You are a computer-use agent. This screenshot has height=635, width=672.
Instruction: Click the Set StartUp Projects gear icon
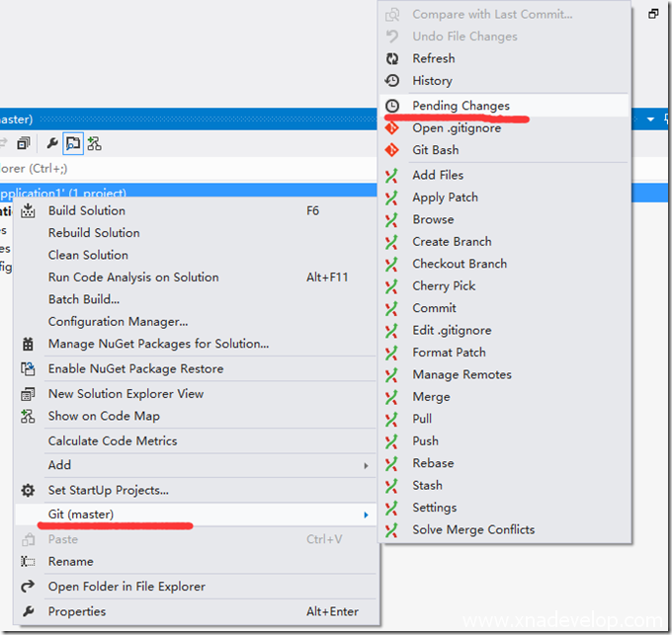click(29, 490)
